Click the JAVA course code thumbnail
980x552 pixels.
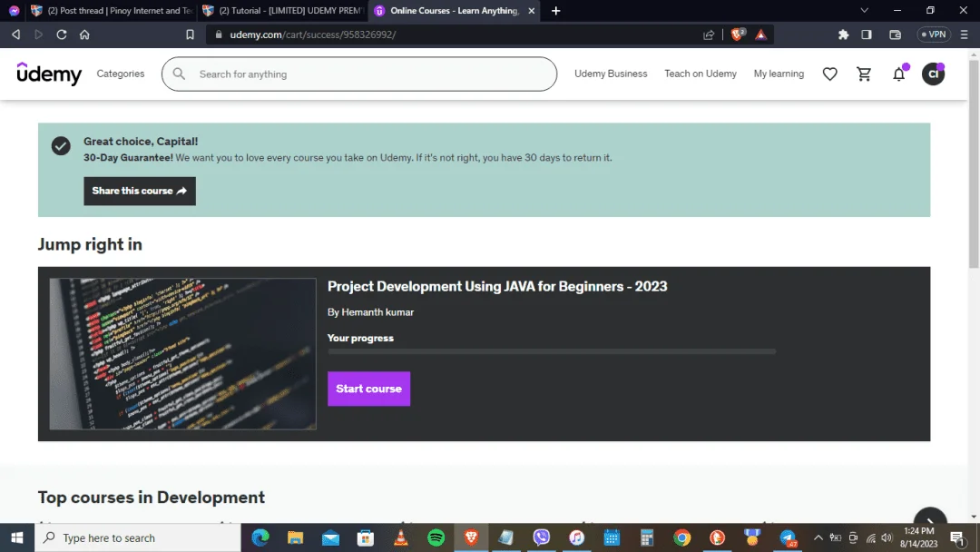pyautogui.click(x=182, y=354)
